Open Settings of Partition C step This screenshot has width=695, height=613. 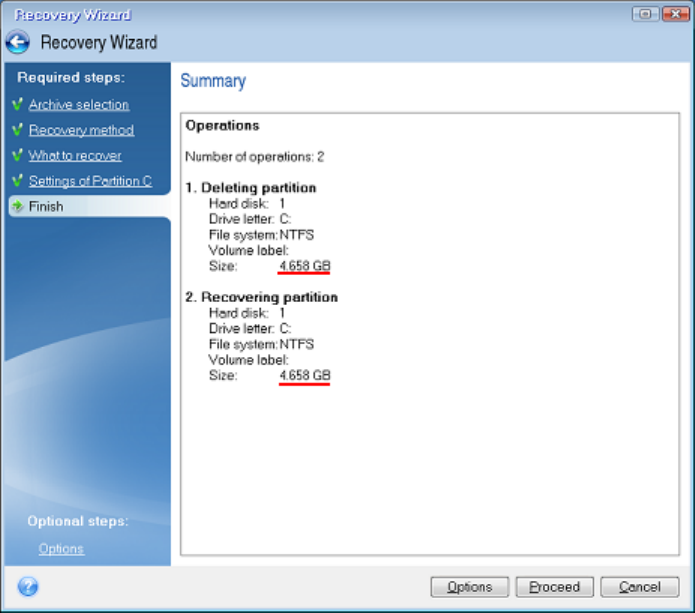pos(90,181)
